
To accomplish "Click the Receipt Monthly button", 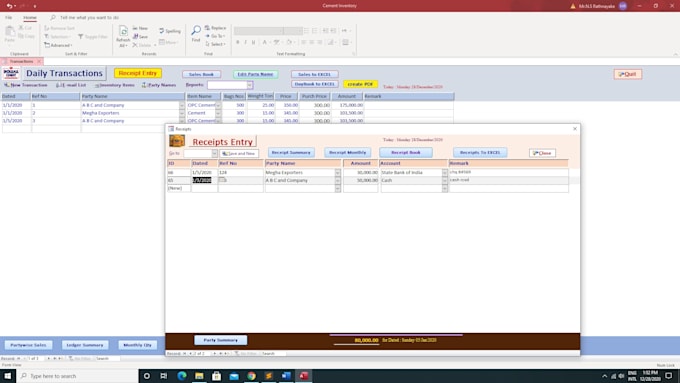I will point(348,153).
